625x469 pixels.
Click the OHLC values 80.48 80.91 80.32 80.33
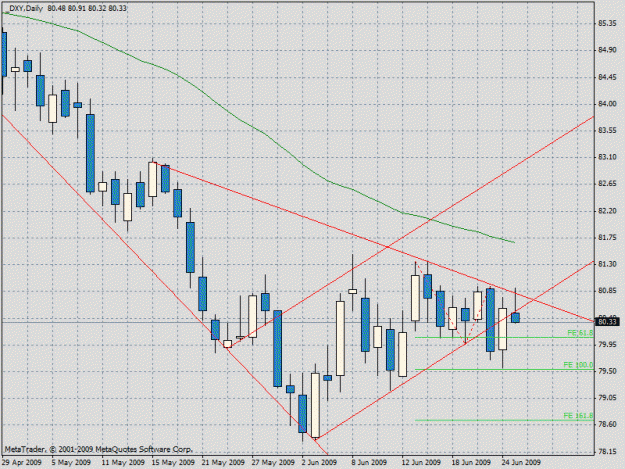point(87,8)
